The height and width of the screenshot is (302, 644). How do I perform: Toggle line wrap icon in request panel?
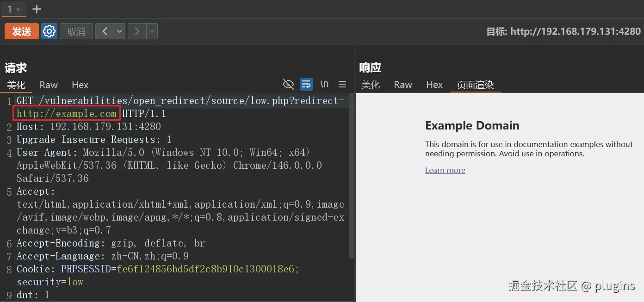pos(306,84)
